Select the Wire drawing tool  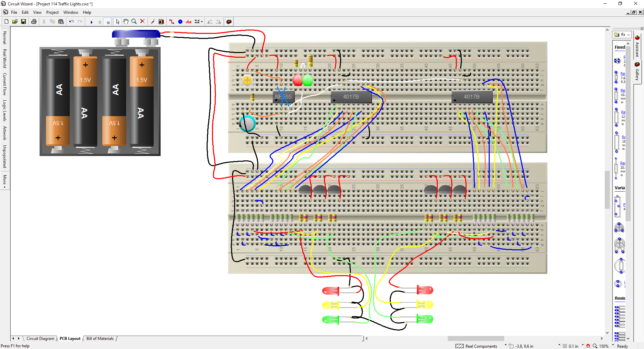[x=171, y=21]
